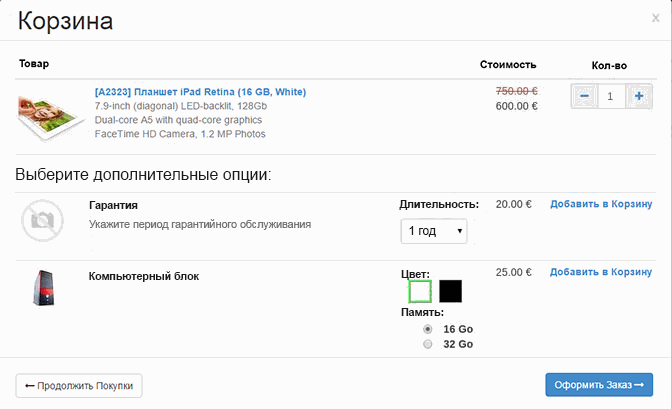Close the Корзина dialog with X
The image size is (672, 409).
[x=655, y=18]
